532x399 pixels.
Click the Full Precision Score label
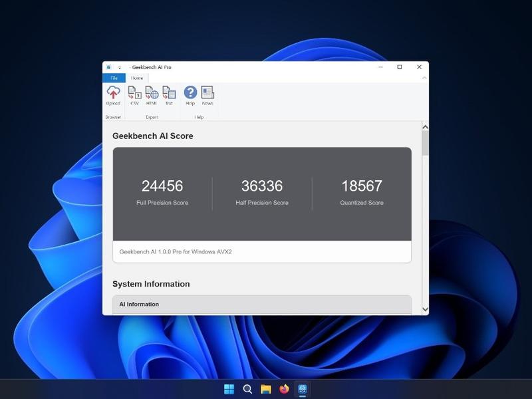coord(162,203)
